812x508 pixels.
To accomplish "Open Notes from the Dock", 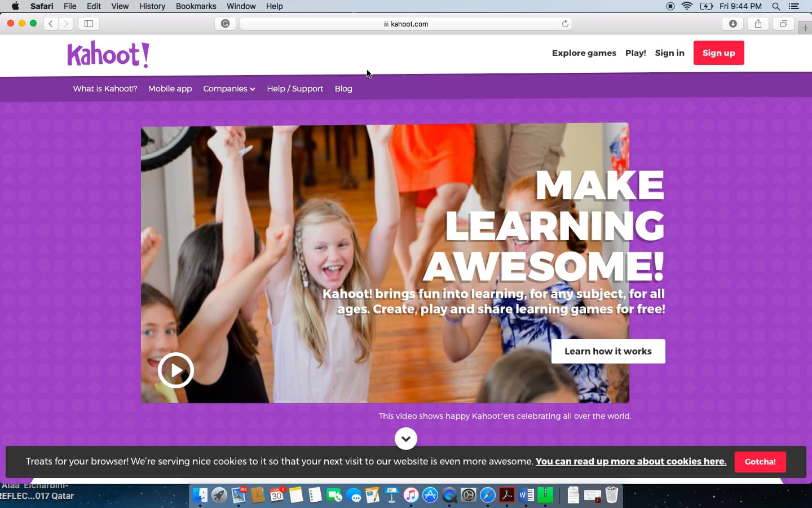I will (296, 495).
